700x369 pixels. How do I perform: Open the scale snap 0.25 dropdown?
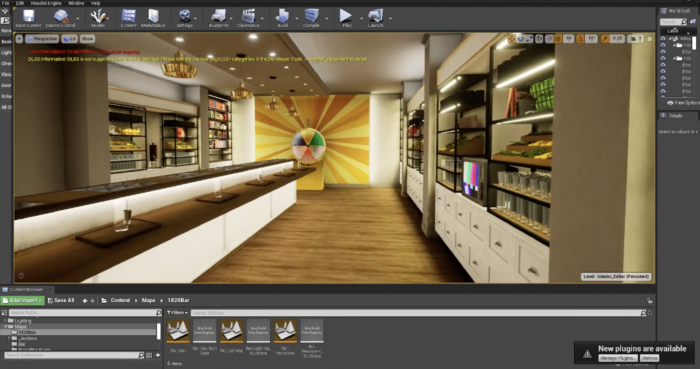coord(617,39)
